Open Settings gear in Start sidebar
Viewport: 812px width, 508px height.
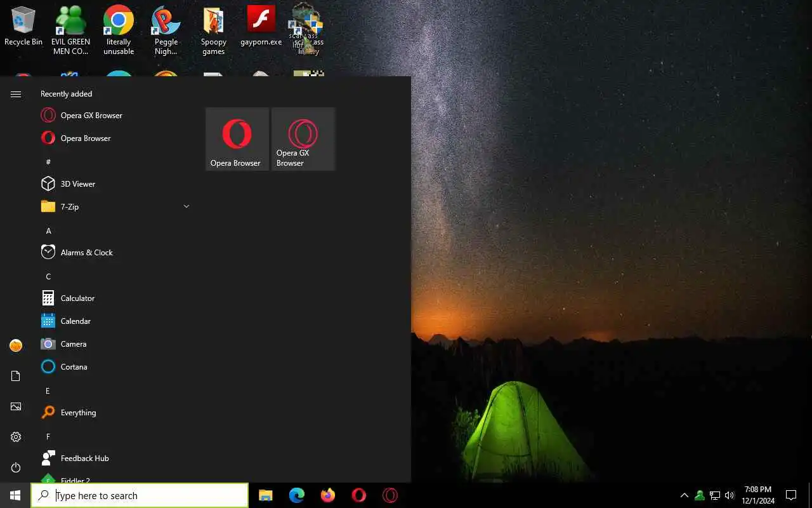tap(16, 437)
